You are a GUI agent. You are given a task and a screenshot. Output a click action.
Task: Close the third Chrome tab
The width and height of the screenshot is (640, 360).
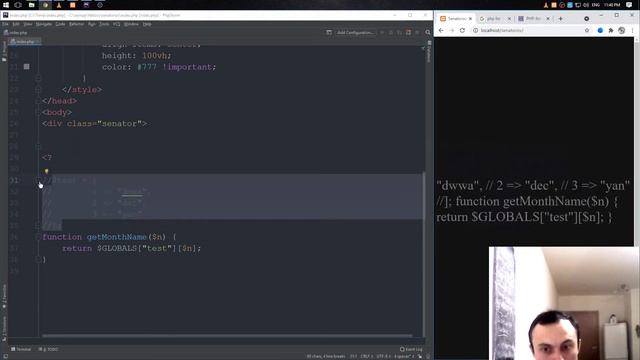(x=548, y=19)
